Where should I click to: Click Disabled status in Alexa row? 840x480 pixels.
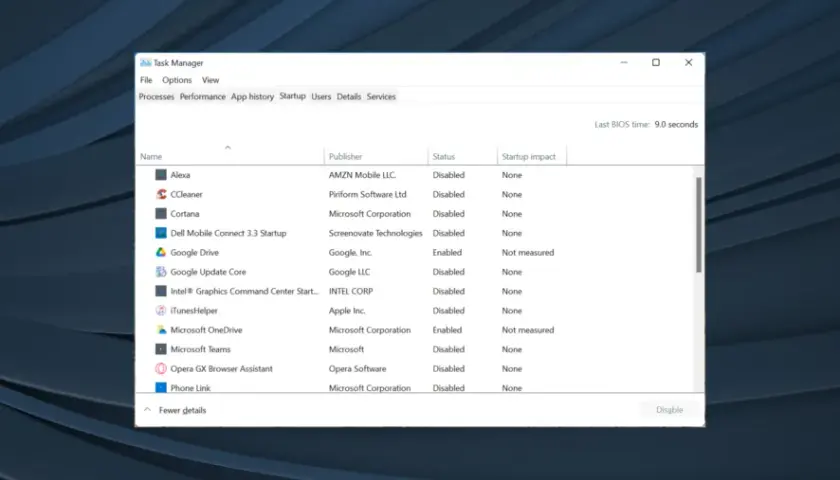pyautogui.click(x=448, y=175)
